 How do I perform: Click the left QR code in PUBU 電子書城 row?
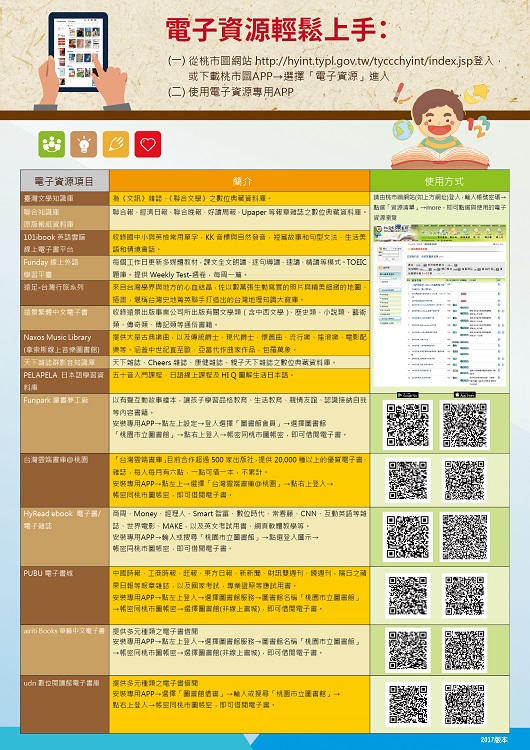[408, 596]
